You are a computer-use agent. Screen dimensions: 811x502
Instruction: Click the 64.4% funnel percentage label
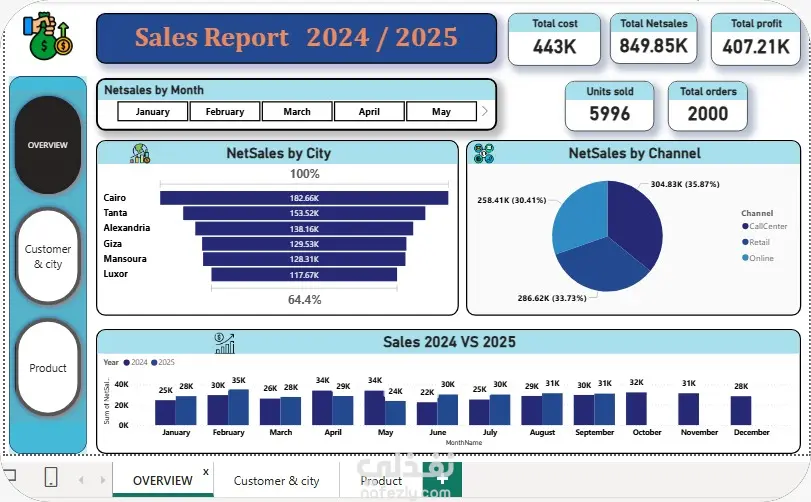pyautogui.click(x=305, y=299)
